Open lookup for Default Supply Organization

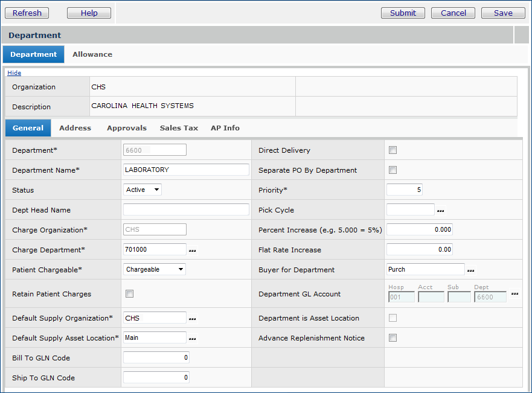pyautogui.click(x=193, y=318)
